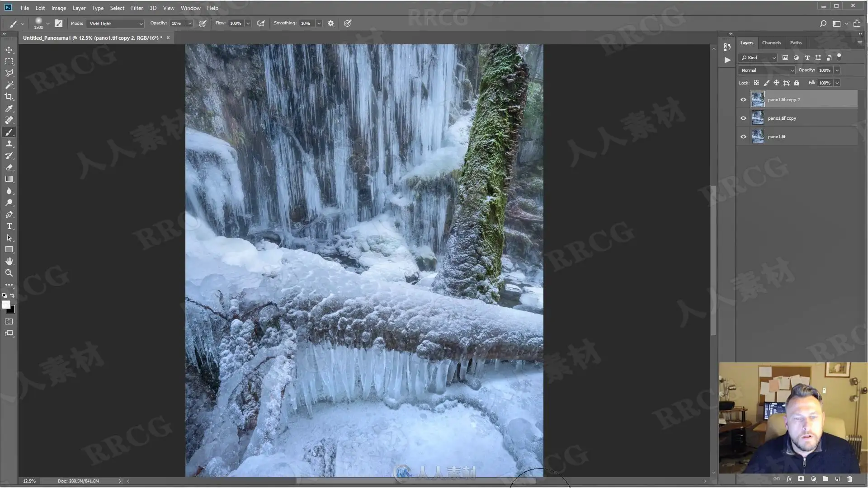Open the Filter menu
Screen dimensions: 868x488
137,8
